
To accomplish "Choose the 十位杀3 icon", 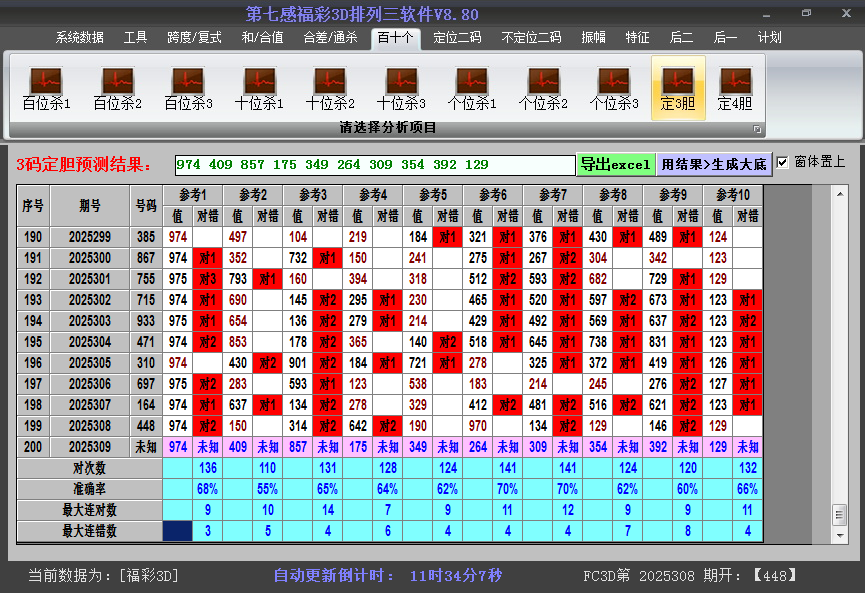I will coord(401,88).
